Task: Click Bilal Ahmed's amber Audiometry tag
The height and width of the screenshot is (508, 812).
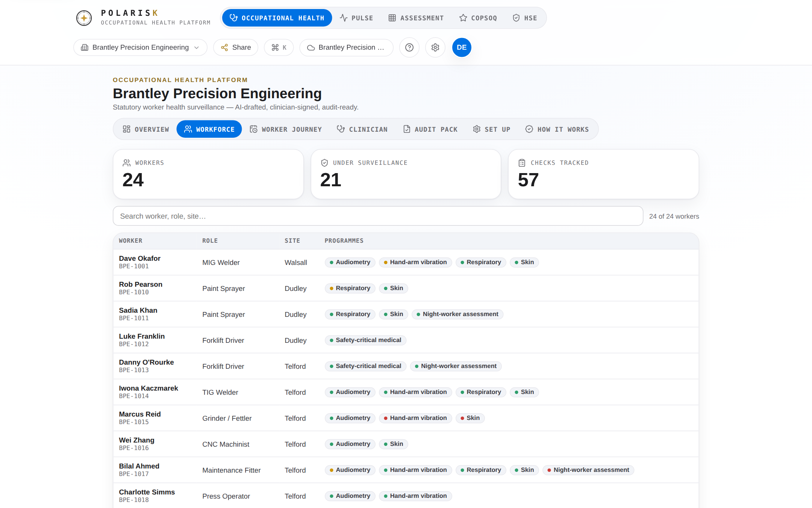Action: point(350,470)
